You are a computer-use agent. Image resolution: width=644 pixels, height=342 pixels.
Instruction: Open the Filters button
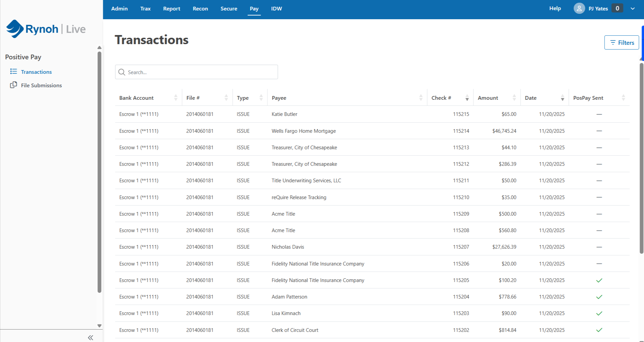coord(621,42)
